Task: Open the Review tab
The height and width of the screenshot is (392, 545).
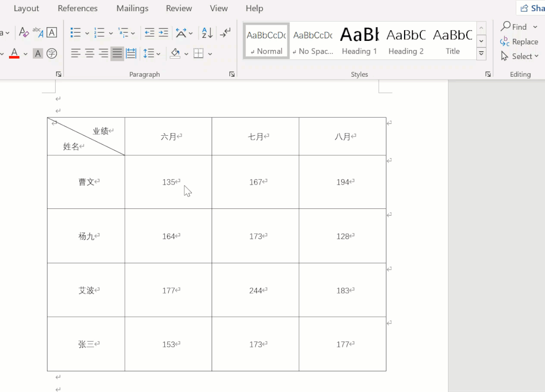Action: coord(179,9)
